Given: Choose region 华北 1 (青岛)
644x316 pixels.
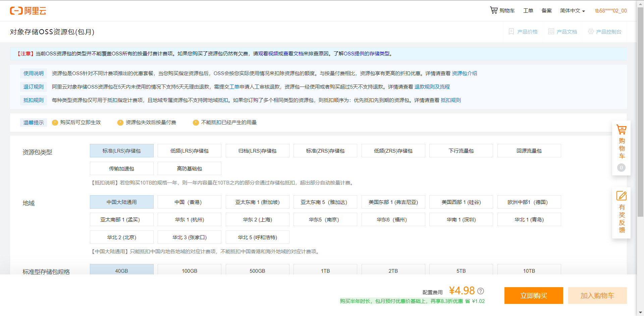Looking at the screenshot, I should [x=529, y=219].
